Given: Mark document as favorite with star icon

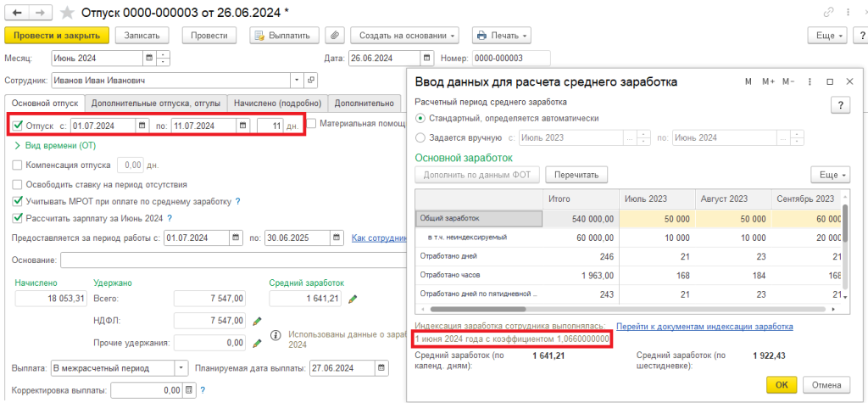Looking at the screenshot, I should pyautogui.click(x=66, y=13).
